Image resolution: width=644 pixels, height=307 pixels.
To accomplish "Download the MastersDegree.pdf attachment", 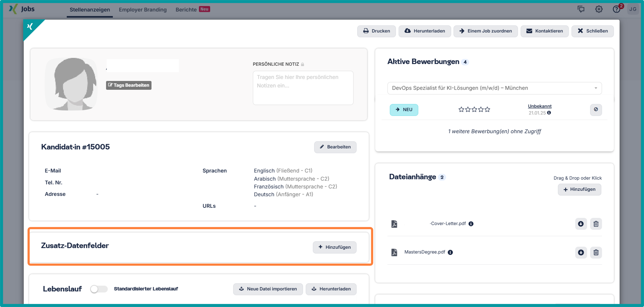I will point(581,252).
